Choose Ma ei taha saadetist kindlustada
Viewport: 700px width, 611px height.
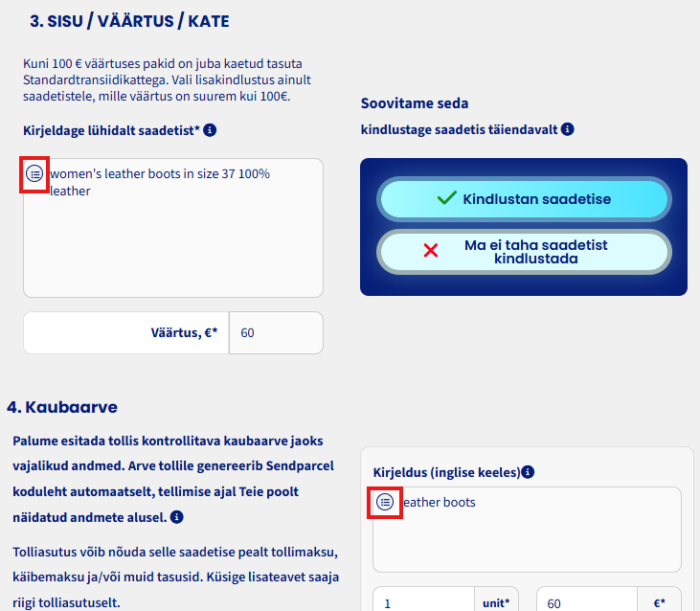524,252
